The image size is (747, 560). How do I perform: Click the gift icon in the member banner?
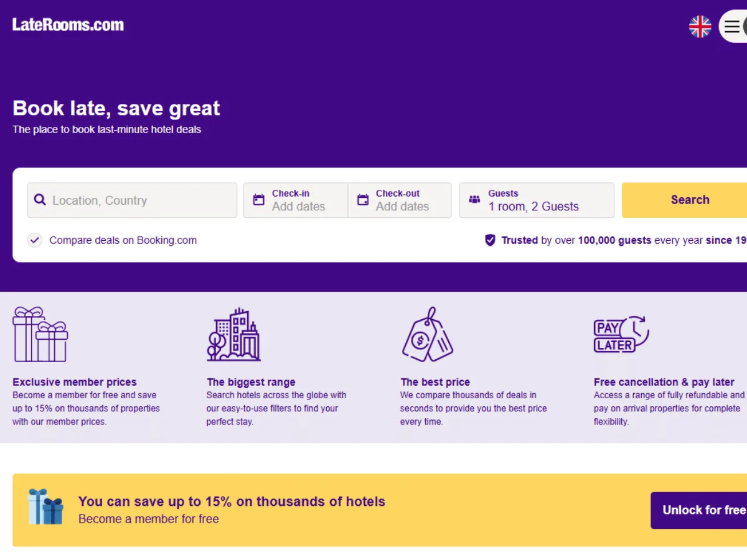coord(46,506)
